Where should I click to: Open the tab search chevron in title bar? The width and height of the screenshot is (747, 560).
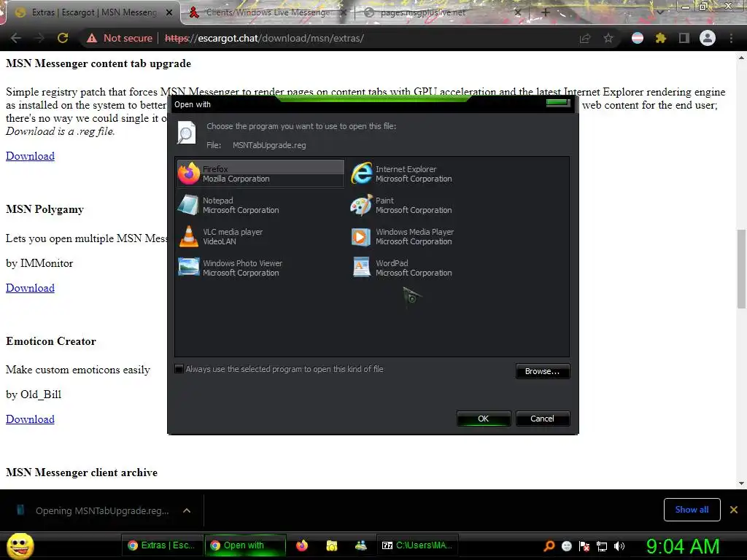660,12
